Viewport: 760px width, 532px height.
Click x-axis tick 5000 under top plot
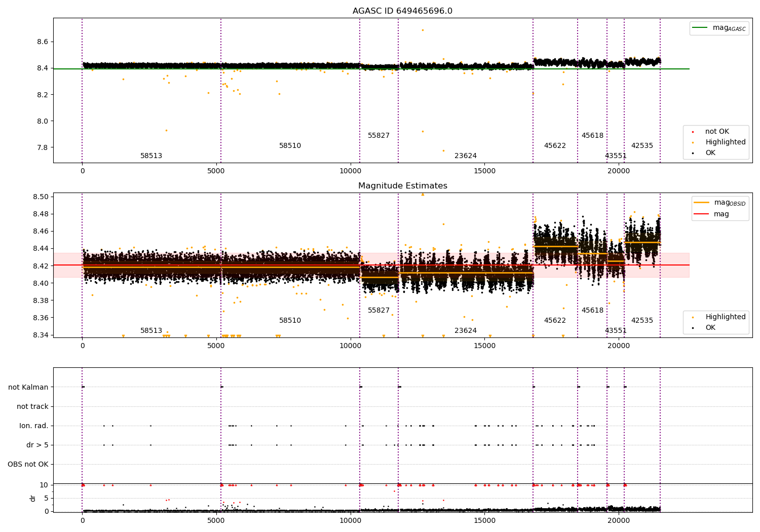point(216,171)
